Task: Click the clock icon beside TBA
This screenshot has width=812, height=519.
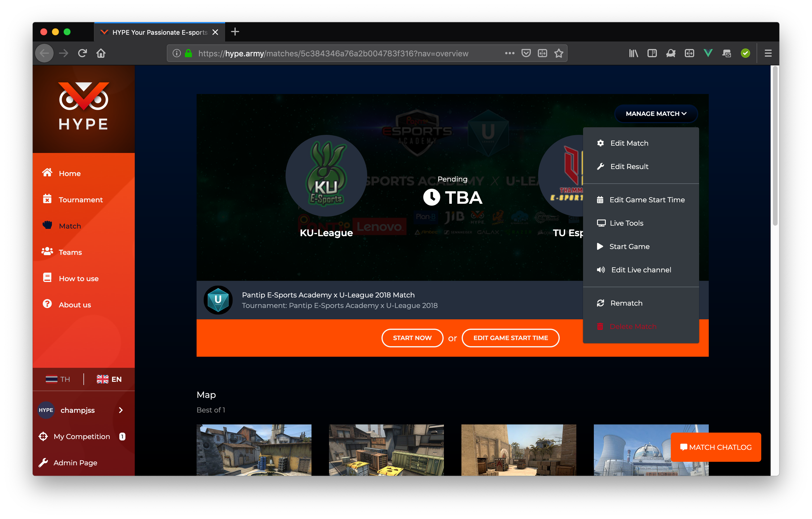Action: 432,197
